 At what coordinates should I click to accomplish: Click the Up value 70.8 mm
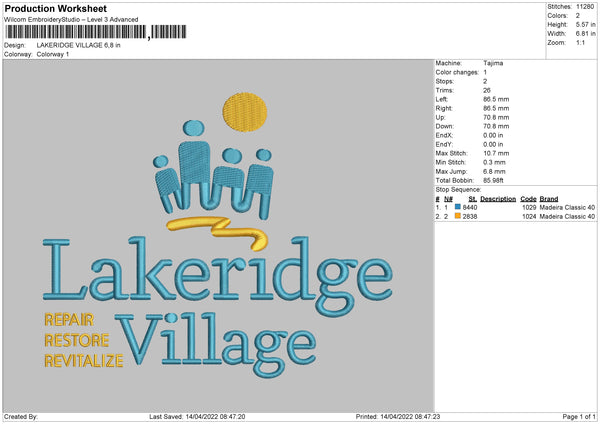click(x=496, y=117)
